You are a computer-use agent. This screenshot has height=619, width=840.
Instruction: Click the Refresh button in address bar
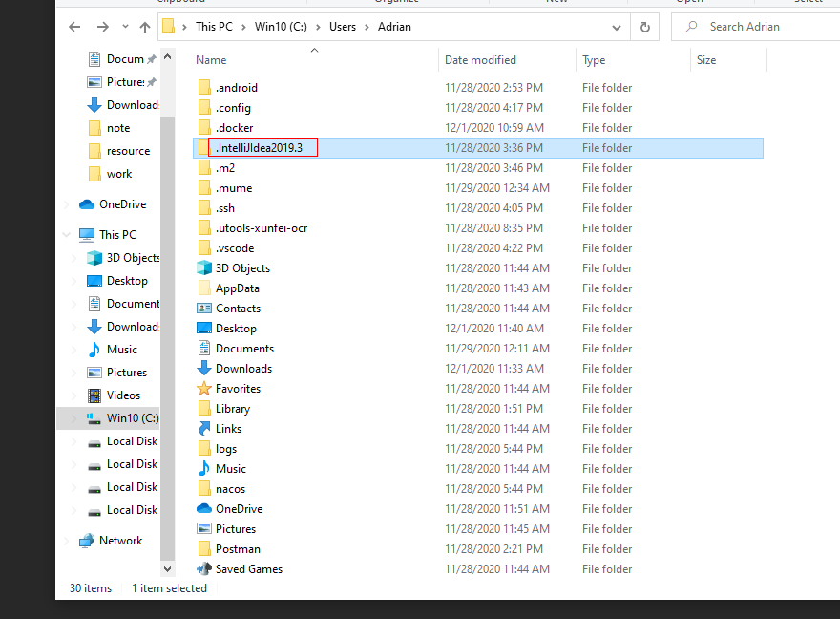pos(645,27)
